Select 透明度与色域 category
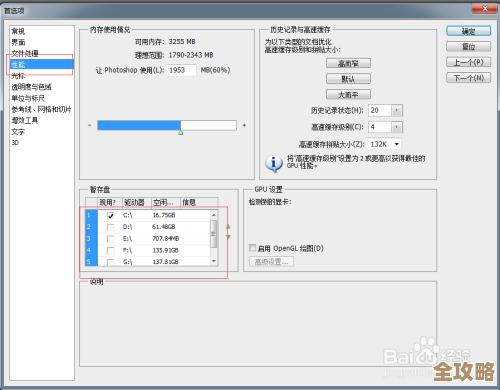Image resolution: width=500 pixels, height=390 pixels. click(x=32, y=87)
